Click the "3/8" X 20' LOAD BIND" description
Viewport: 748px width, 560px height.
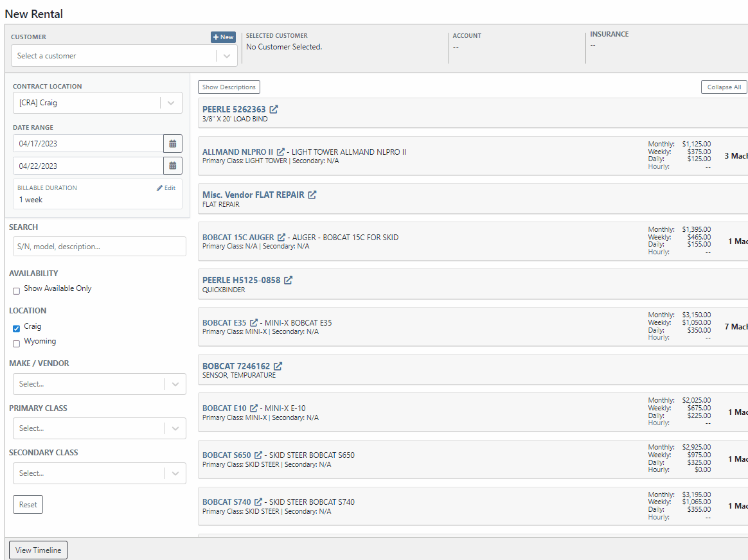coord(235,119)
